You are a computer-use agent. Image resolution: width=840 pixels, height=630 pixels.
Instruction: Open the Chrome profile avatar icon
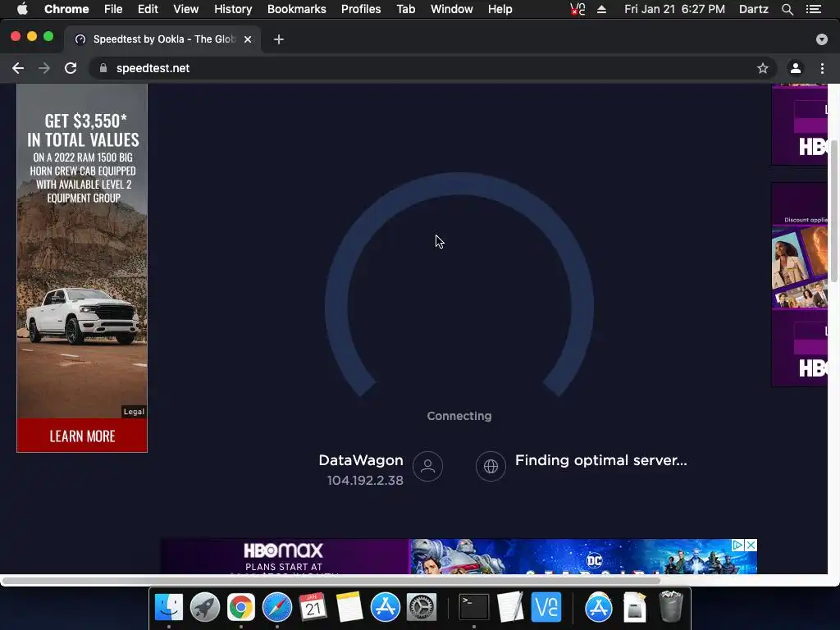(x=796, y=68)
